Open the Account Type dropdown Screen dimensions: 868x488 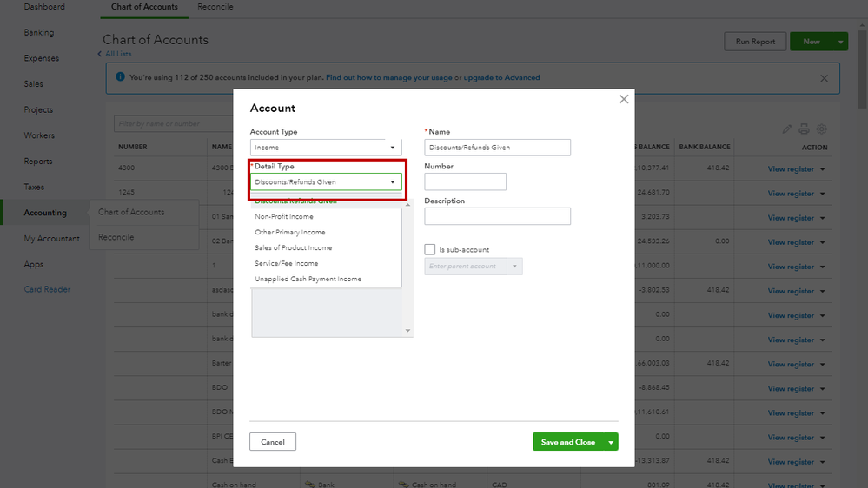326,148
